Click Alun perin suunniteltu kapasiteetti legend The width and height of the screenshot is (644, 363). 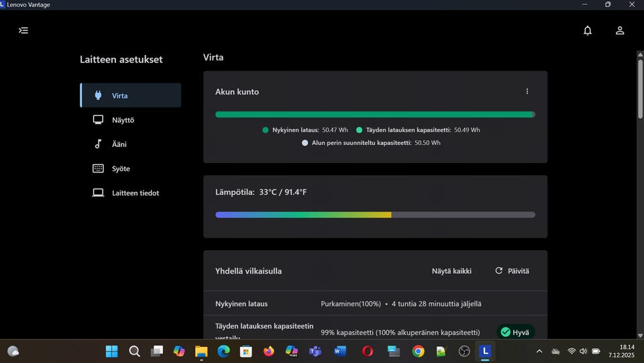tap(371, 143)
